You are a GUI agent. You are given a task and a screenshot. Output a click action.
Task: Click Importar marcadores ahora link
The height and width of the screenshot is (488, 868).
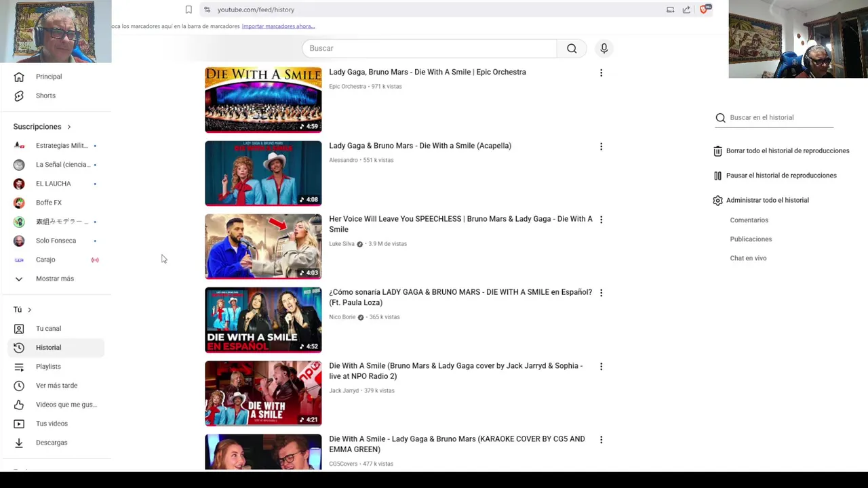coord(278,26)
